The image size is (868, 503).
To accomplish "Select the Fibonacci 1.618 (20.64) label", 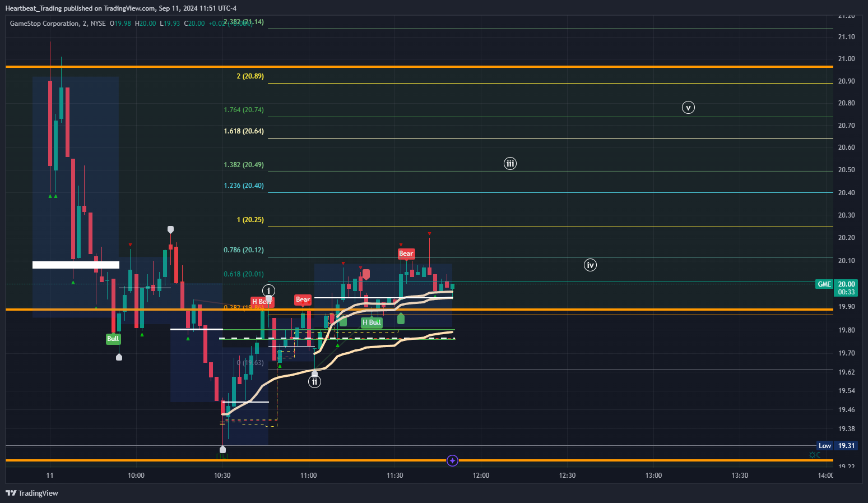I will coord(244,131).
